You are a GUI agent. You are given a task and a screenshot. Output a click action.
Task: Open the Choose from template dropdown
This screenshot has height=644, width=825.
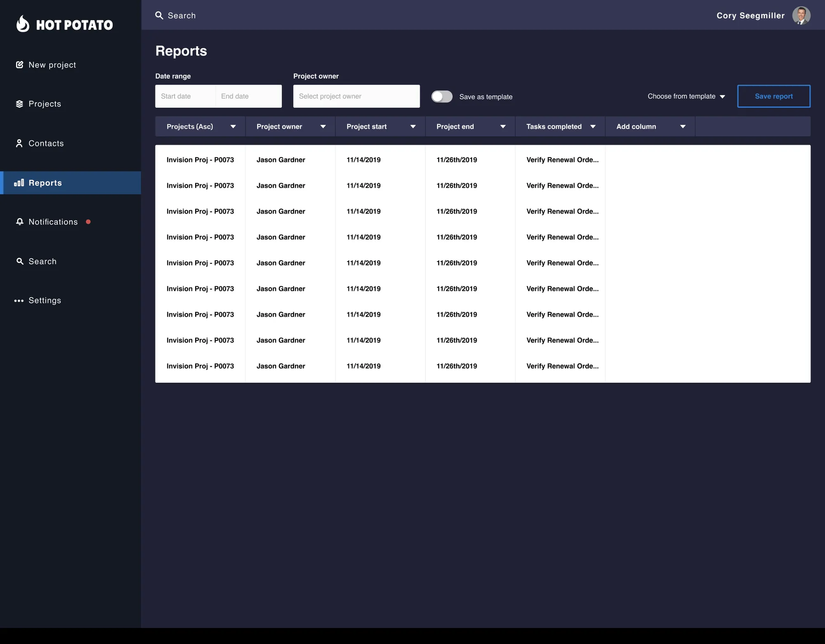tap(686, 97)
